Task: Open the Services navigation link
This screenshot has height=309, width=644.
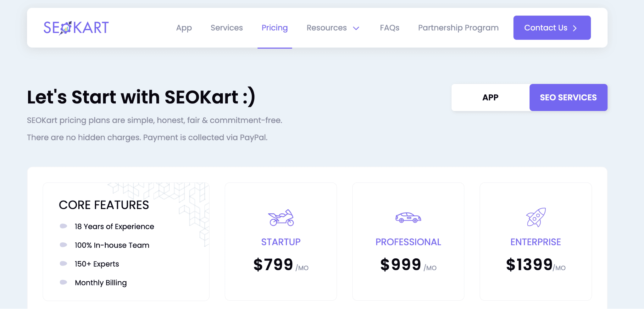Action: point(226,28)
